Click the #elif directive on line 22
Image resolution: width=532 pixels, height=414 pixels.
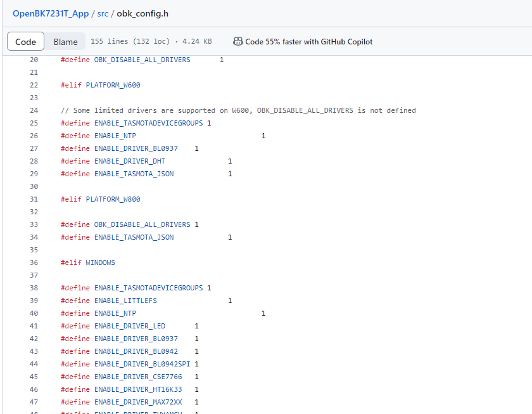coord(71,85)
